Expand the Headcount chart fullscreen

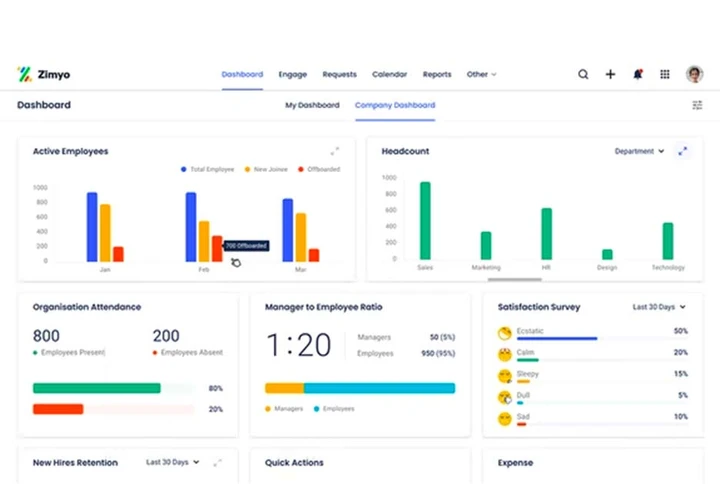[683, 151]
